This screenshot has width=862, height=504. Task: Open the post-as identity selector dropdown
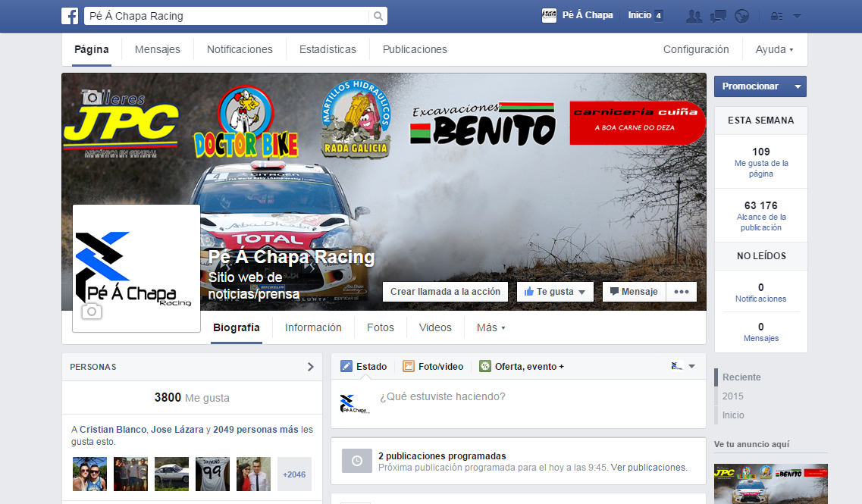[683, 366]
